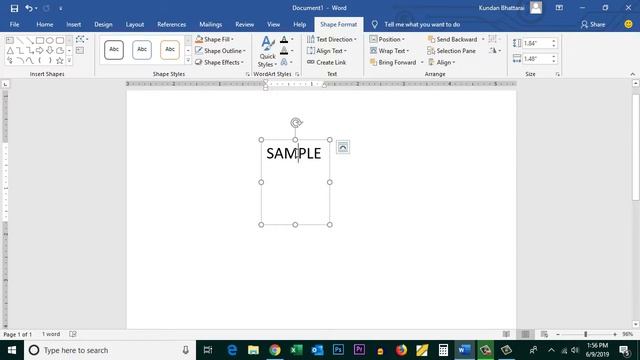Click the Share button
The height and width of the screenshot is (360, 640).
(x=593, y=24)
